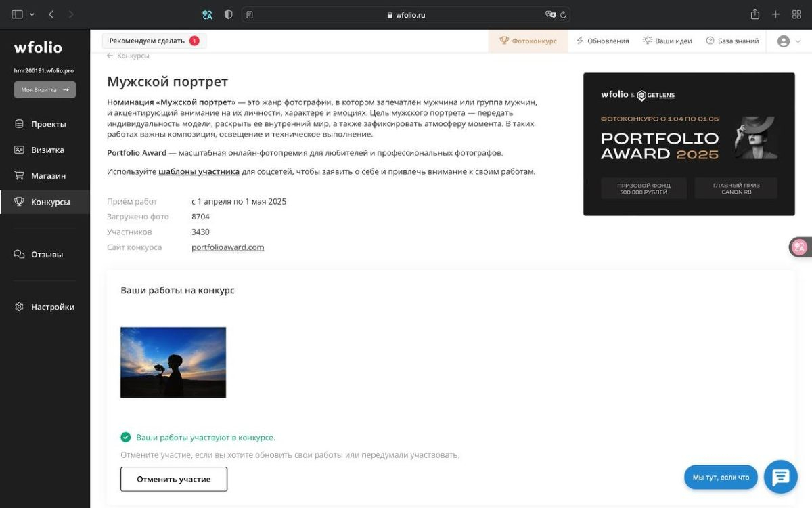Go forward to the next page
Screen dimensions: 812x508
[x=72, y=14]
